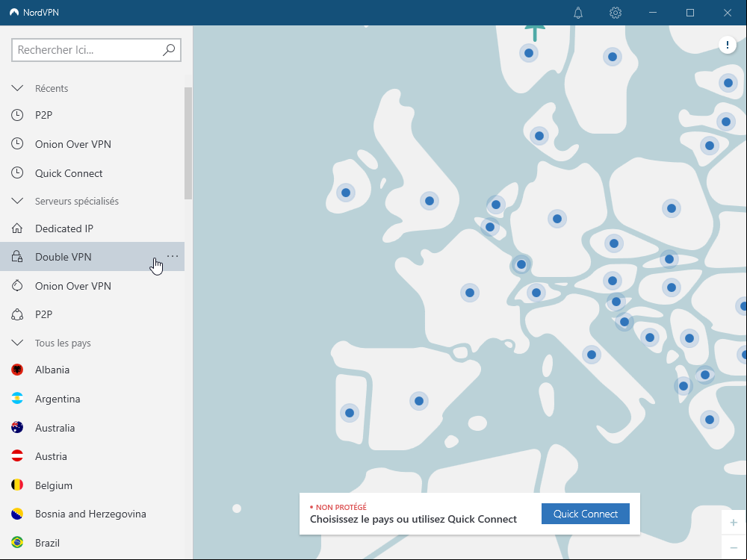
Task: Click the Argentina flag icon
Action: coord(17,399)
